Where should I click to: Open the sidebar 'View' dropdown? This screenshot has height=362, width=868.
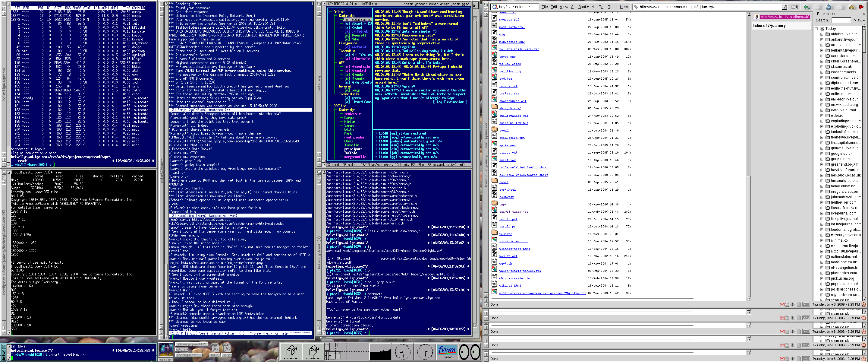(x=859, y=20)
